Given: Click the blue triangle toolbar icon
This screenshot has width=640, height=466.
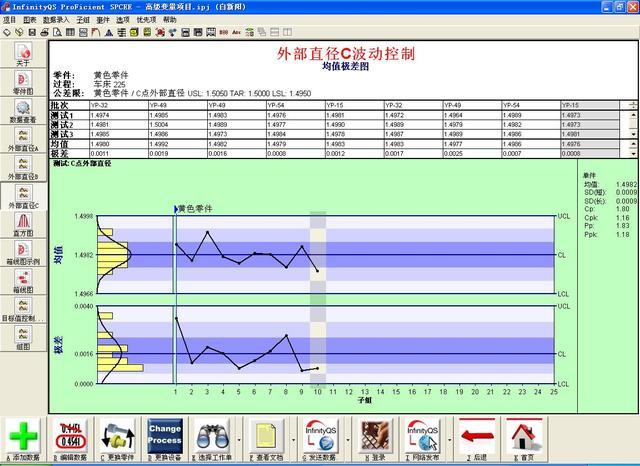Looking at the screenshot, I should coord(109,32).
